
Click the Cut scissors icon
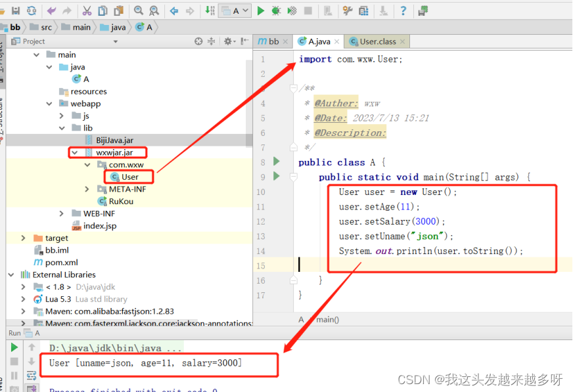(x=87, y=11)
